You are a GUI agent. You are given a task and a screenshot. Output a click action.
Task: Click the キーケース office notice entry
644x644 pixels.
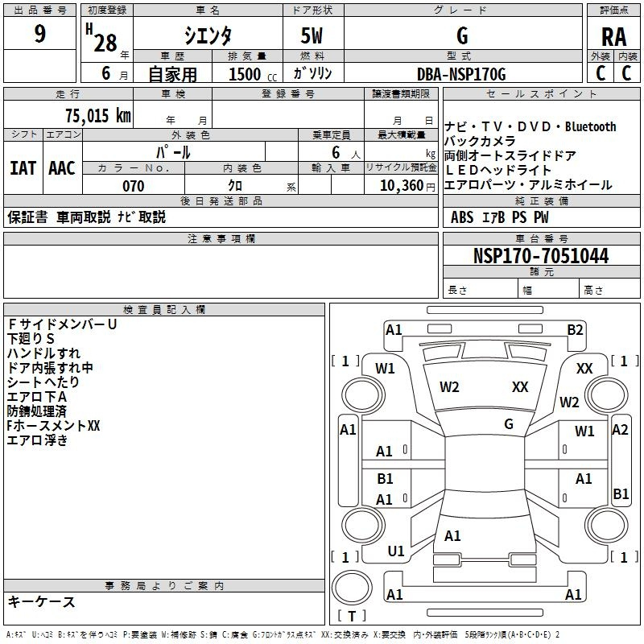[x=41, y=602]
